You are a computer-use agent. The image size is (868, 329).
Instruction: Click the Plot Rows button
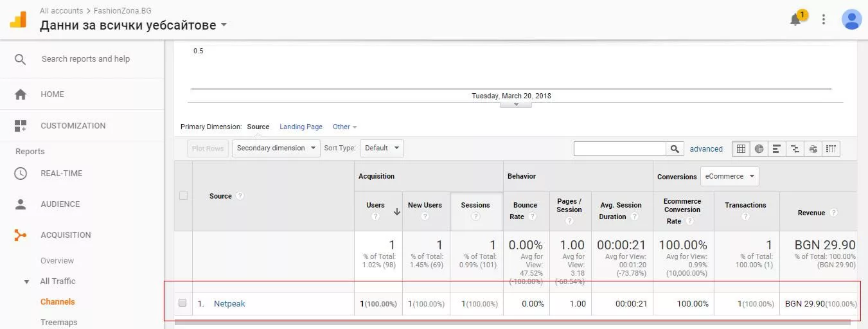point(208,148)
